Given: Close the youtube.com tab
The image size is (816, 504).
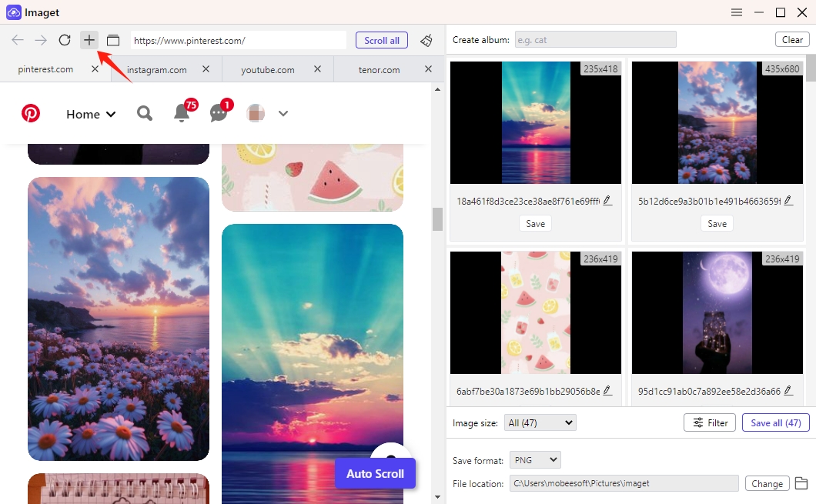Looking at the screenshot, I should (317, 68).
